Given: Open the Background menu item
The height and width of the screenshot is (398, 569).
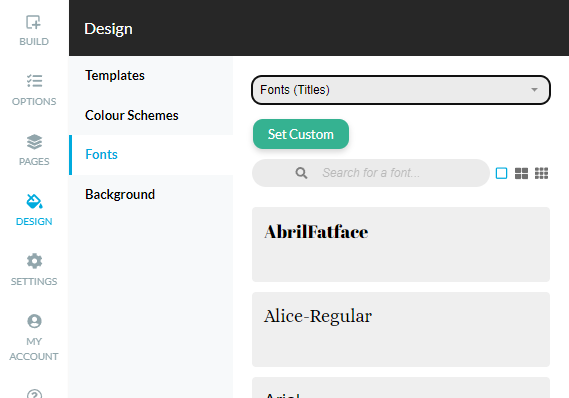Looking at the screenshot, I should coord(151,194).
